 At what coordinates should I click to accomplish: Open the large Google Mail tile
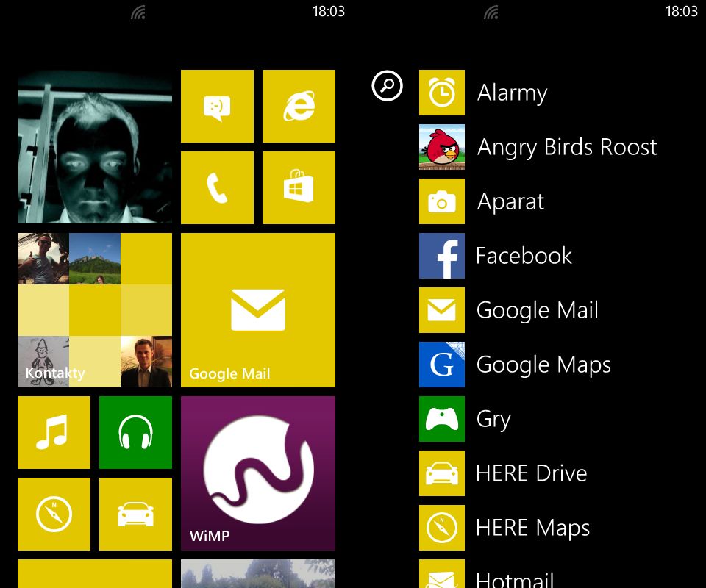(258, 310)
